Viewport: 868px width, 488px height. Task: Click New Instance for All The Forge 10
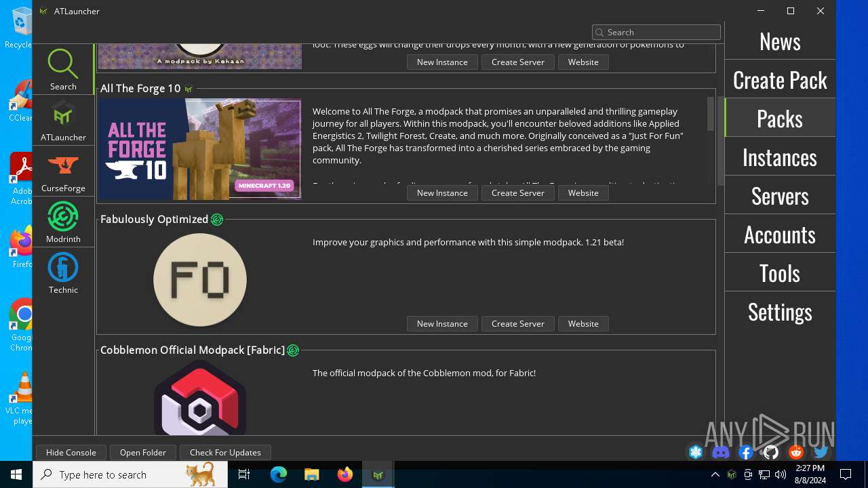click(442, 192)
